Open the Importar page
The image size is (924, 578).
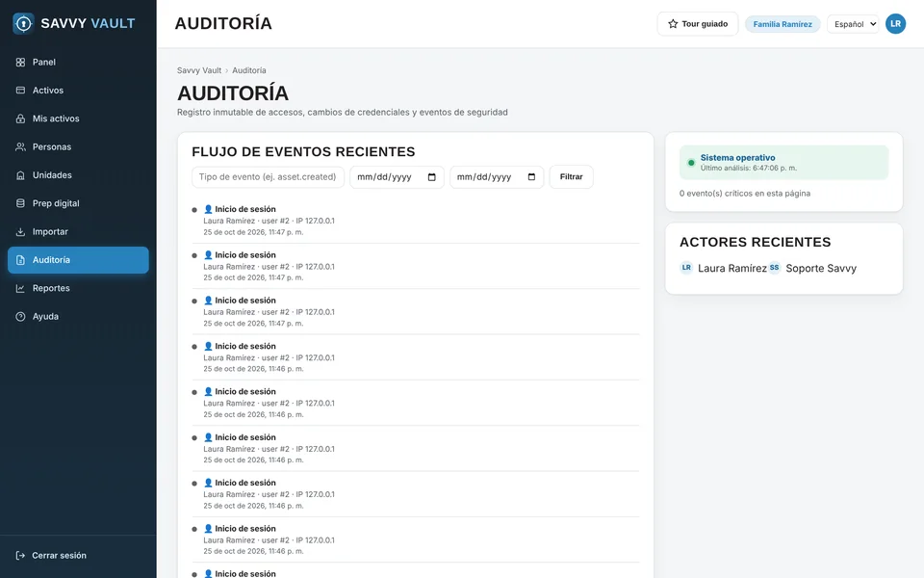(78, 232)
